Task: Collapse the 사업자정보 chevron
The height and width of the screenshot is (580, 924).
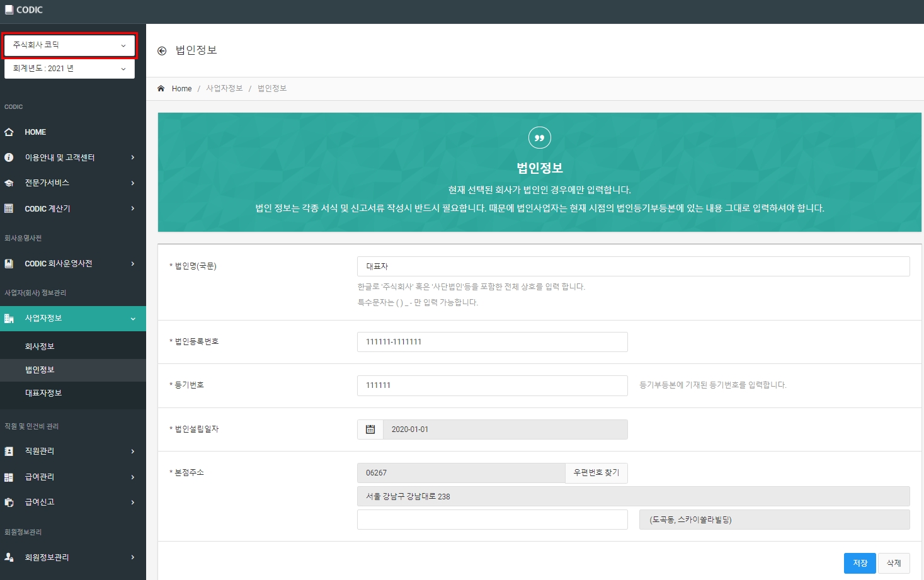Action: tap(133, 319)
